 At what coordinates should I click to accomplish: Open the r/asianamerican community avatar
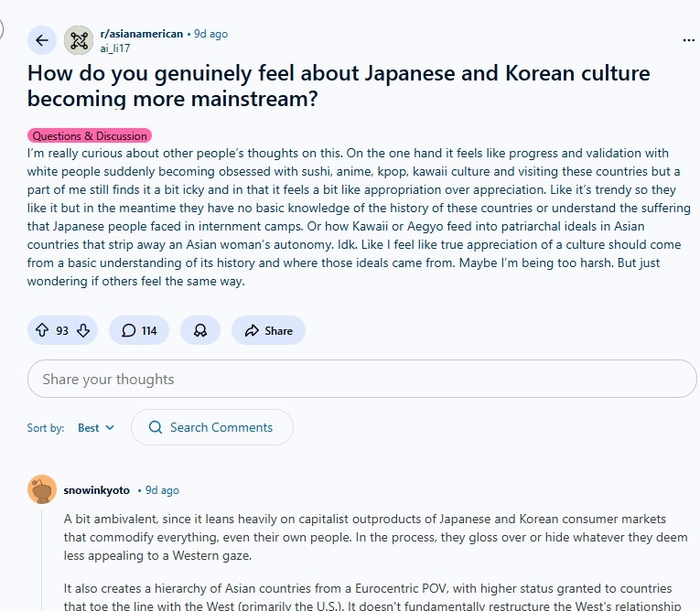click(79, 39)
